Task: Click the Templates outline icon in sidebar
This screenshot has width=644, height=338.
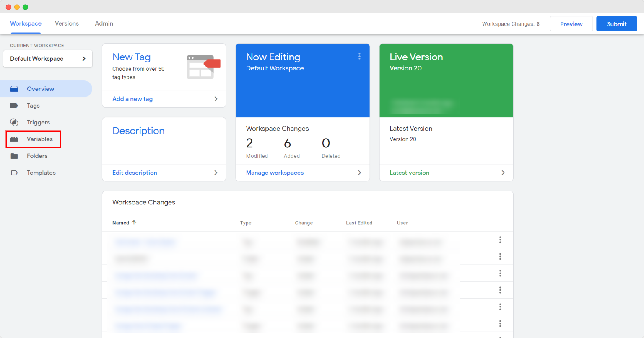Action: pyautogui.click(x=14, y=173)
